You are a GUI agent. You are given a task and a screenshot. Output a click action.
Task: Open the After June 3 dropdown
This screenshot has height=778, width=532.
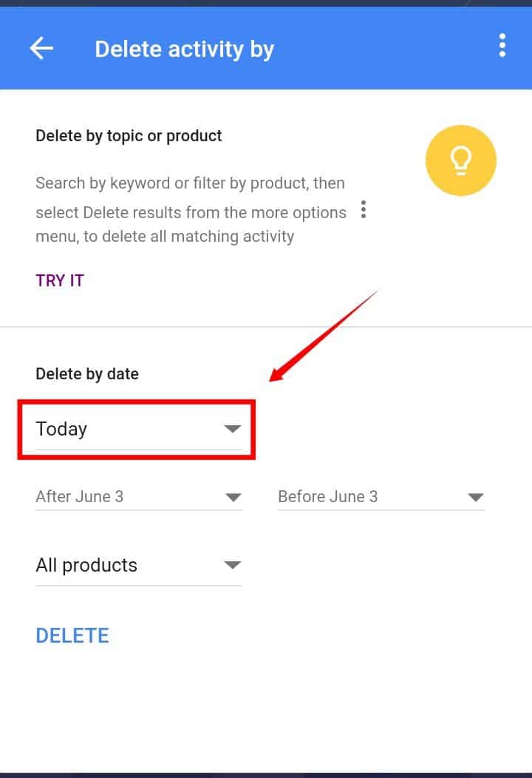point(138,497)
